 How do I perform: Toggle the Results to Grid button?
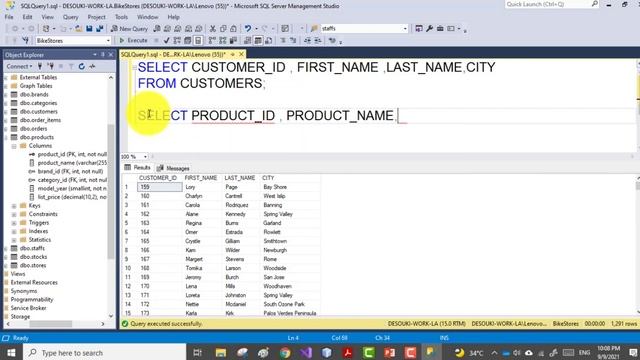point(258,40)
